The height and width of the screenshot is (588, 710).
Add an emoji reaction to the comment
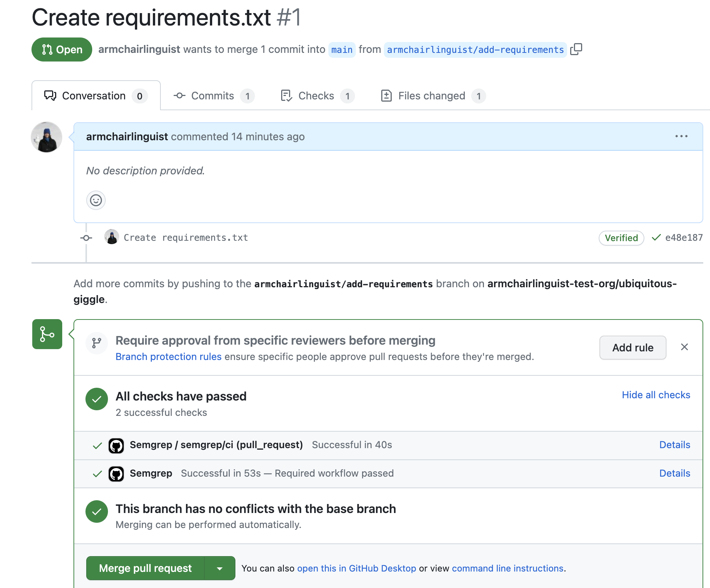click(96, 201)
